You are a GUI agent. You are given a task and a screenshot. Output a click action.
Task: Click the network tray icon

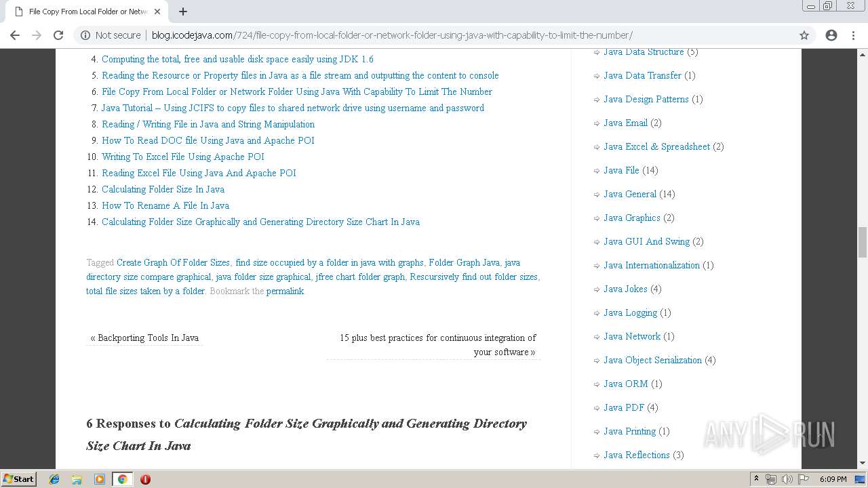pos(771,479)
